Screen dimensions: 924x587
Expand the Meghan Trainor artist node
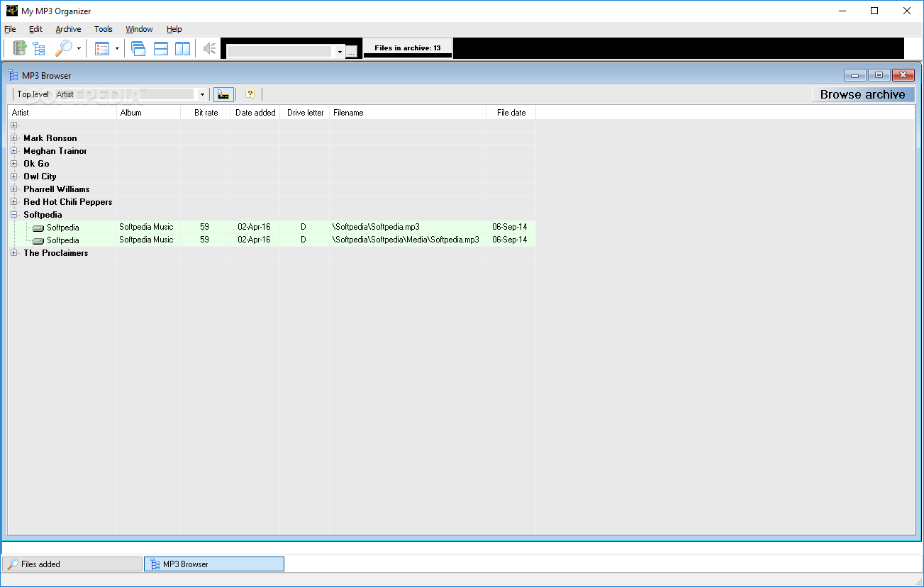tap(13, 151)
